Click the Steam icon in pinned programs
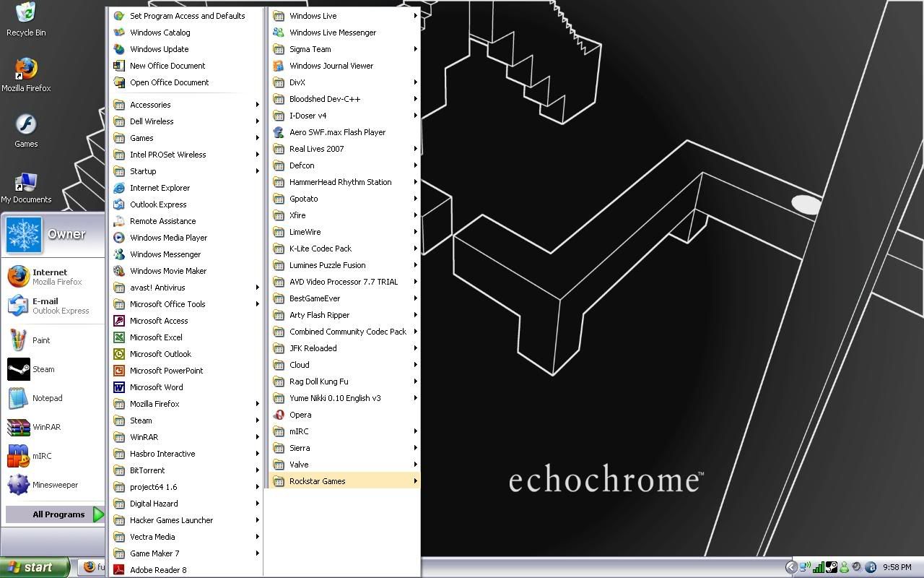The height and width of the screenshot is (578, 924). pos(19,369)
